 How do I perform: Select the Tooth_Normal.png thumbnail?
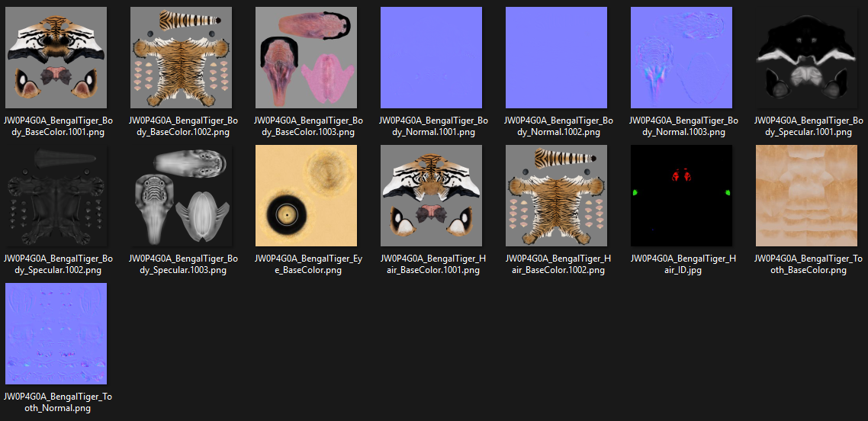coord(56,333)
